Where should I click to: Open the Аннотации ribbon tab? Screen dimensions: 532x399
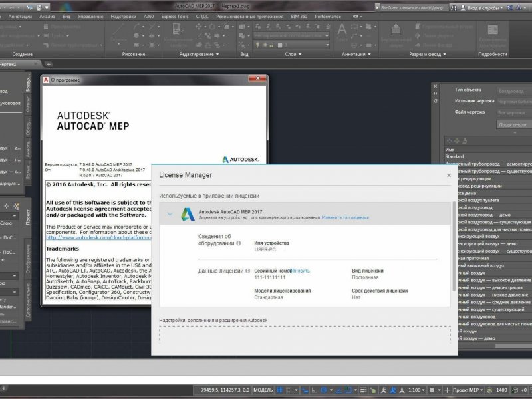20,16
